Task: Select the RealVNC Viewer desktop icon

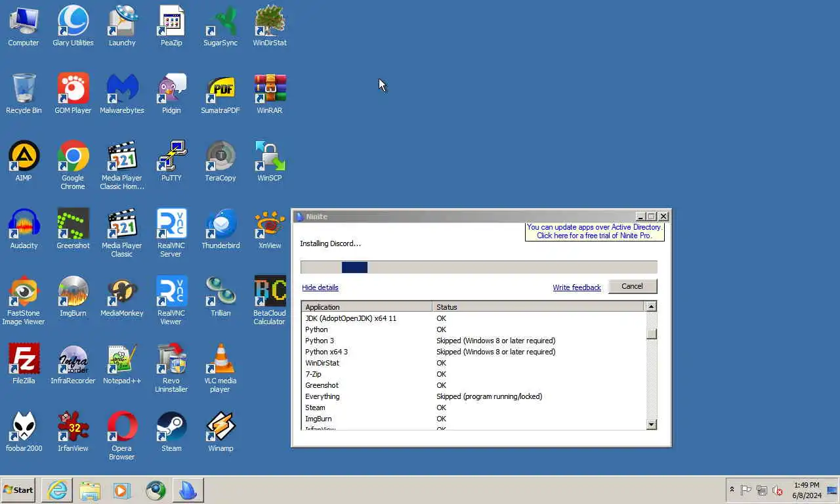Action: click(x=171, y=301)
